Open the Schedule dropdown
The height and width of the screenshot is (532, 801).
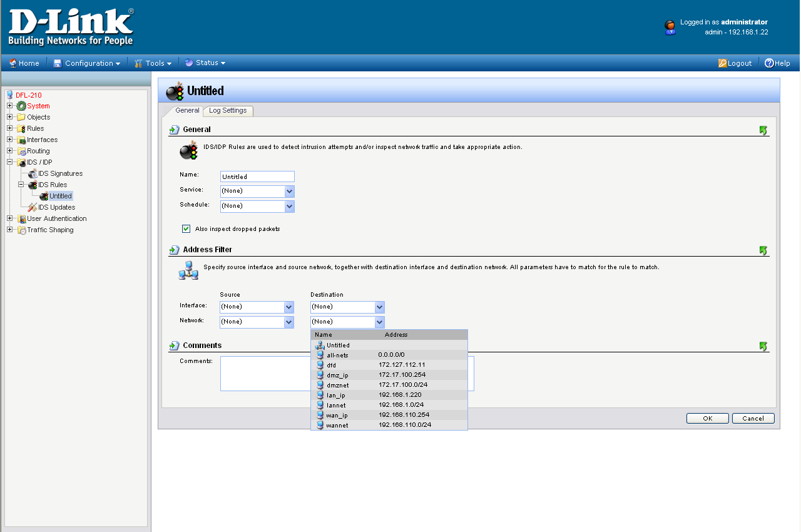point(257,206)
